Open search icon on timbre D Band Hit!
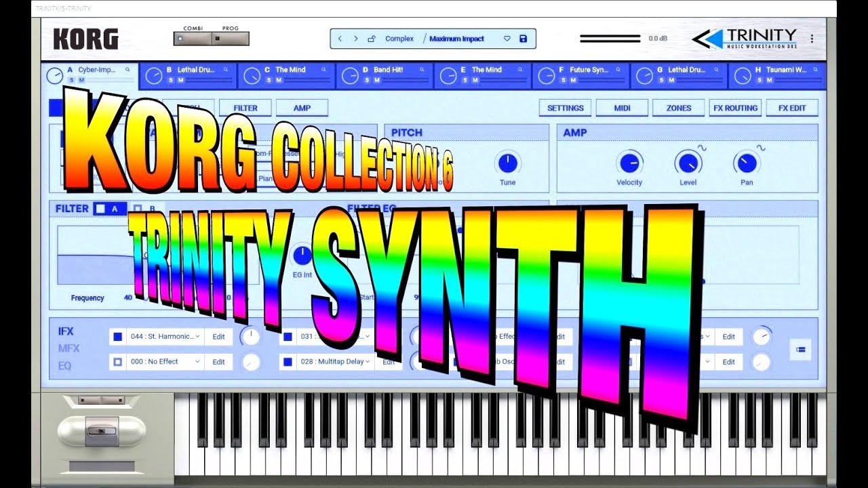This screenshot has width=868, height=488. 422,69
